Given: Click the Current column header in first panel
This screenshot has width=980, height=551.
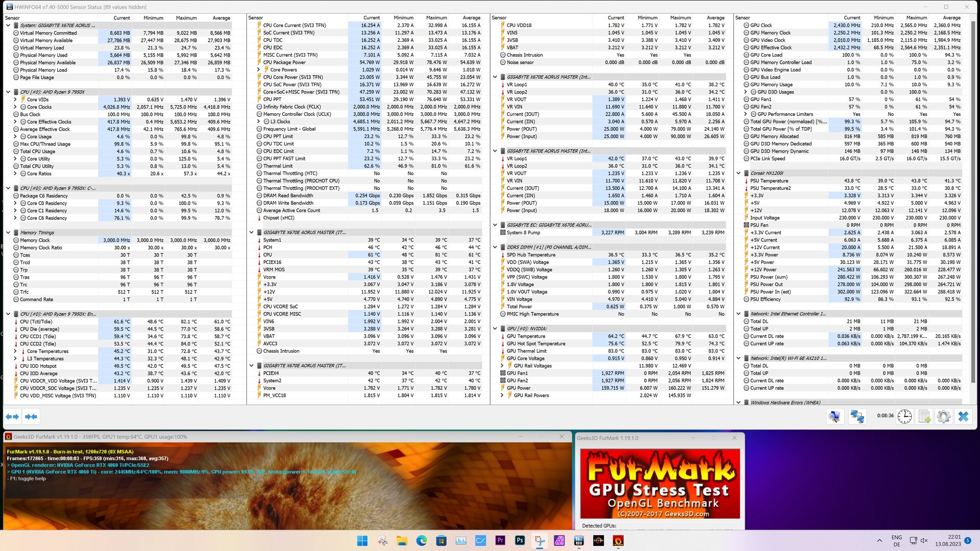Looking at the screenshot, I should coord(121,18).
